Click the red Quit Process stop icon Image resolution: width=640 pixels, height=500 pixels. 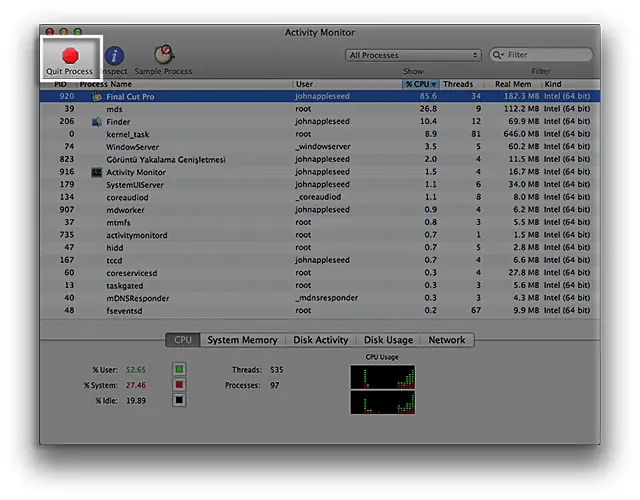tap(70, 56)
